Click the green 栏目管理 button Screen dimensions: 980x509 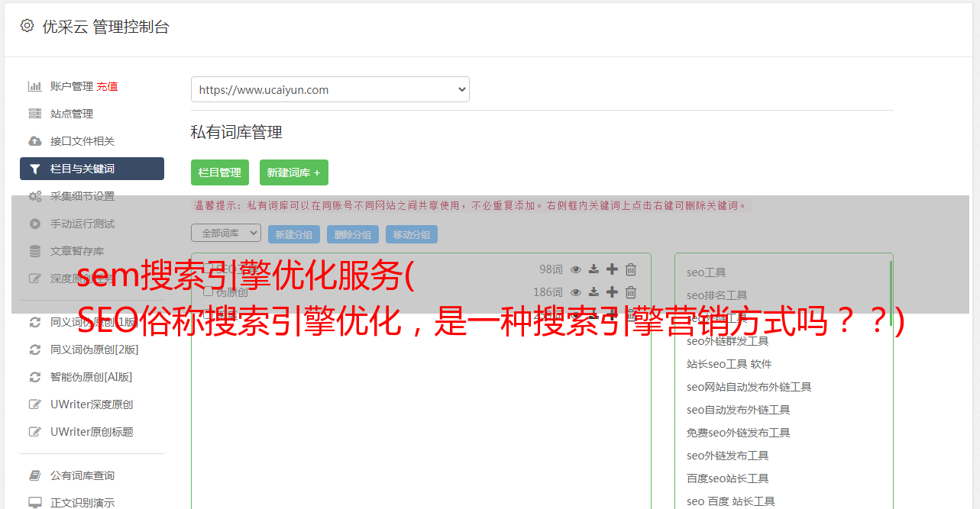coord(220,172)
